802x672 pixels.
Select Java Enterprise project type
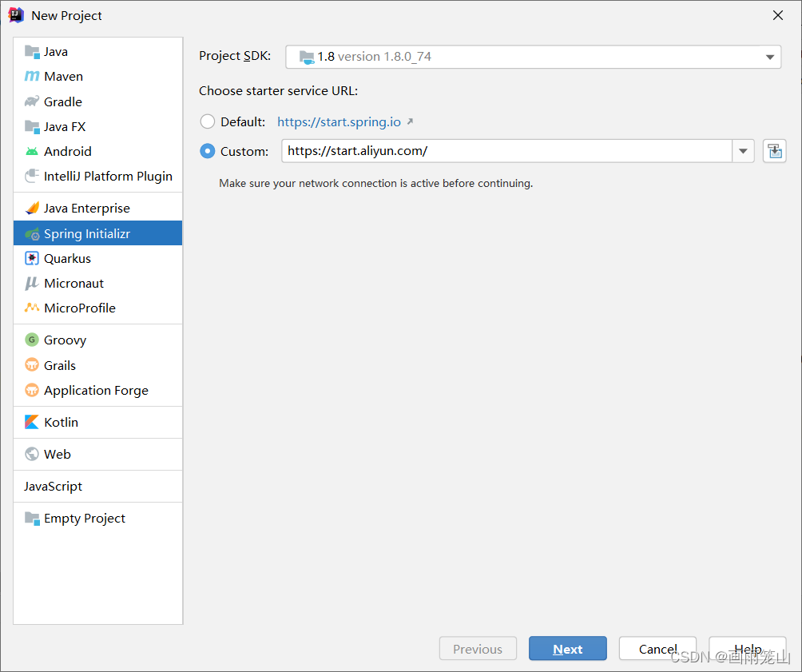97,209
